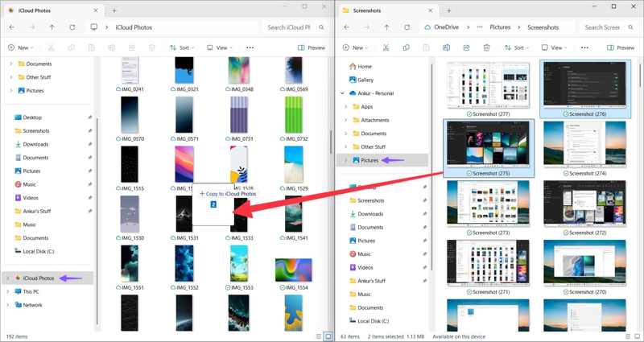Open Sort dropdown in Screenshots window
Screen dimensions: 644x342
point(517,47)
